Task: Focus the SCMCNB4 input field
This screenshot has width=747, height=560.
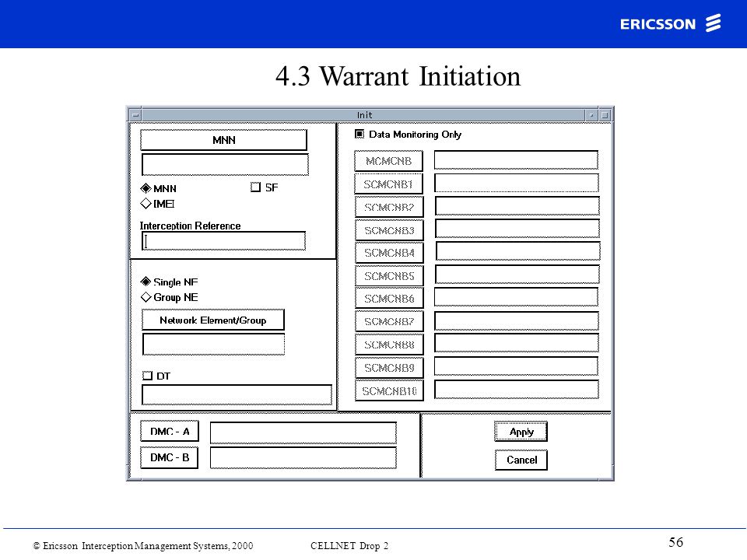Action: point(518,251)
